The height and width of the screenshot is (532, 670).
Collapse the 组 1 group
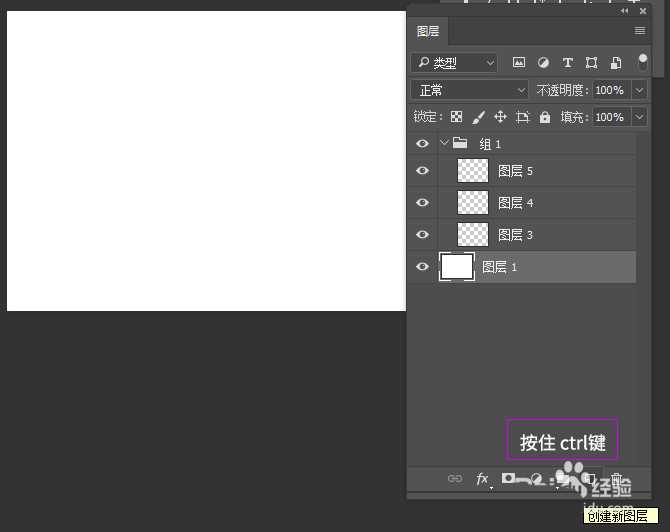tap(445, 143)
